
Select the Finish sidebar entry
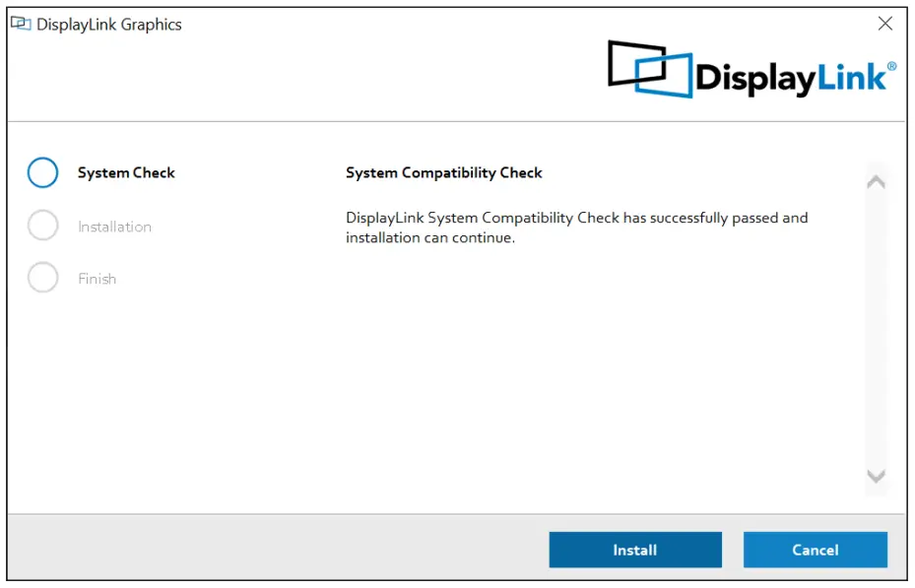(96, 278)
